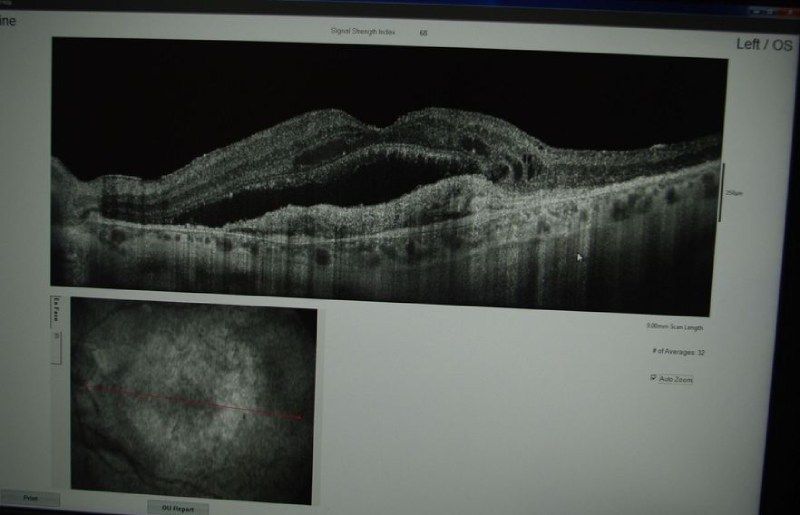Click the scan title heading at top left
The height and width of the screenshot is (515, 800).
(8, 22)
